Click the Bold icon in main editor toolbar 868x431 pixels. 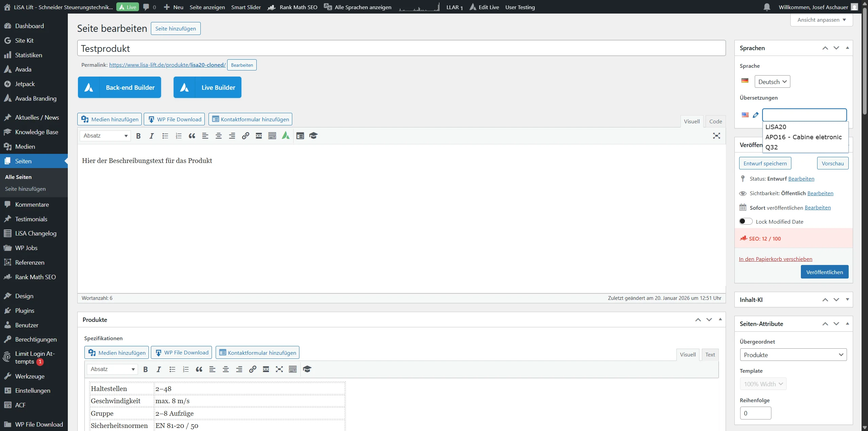(138, 136)
